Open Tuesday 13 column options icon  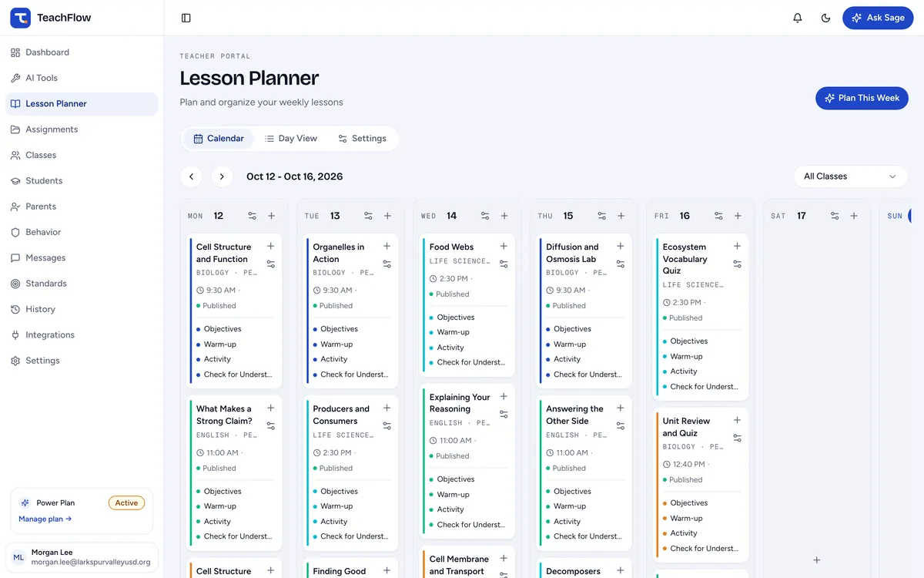coord(369,216)
